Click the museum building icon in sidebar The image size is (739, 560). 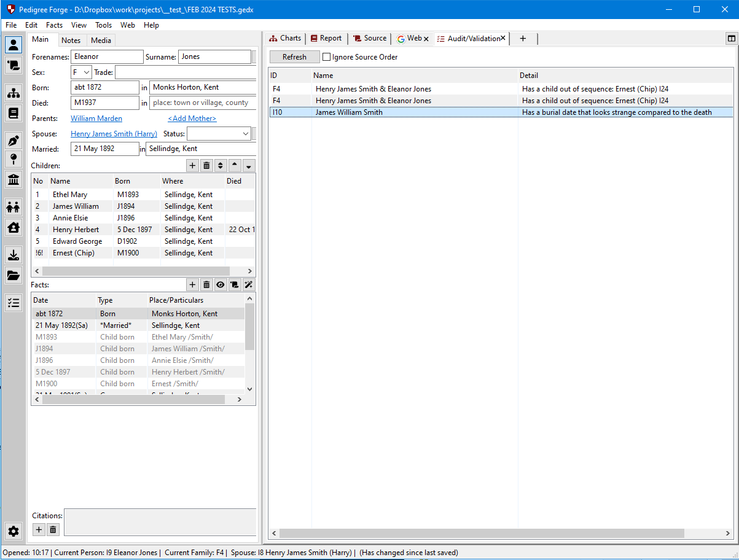(14, 179)
